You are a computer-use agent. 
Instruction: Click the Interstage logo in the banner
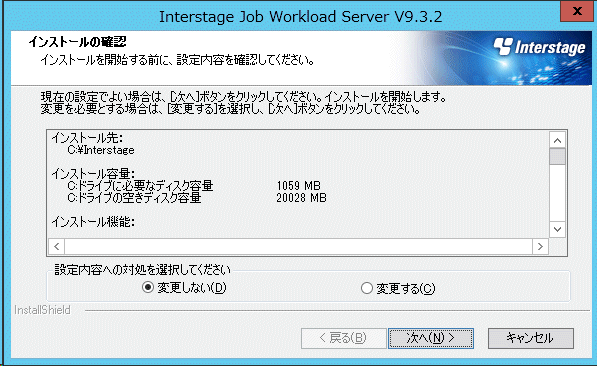(539, 47)
